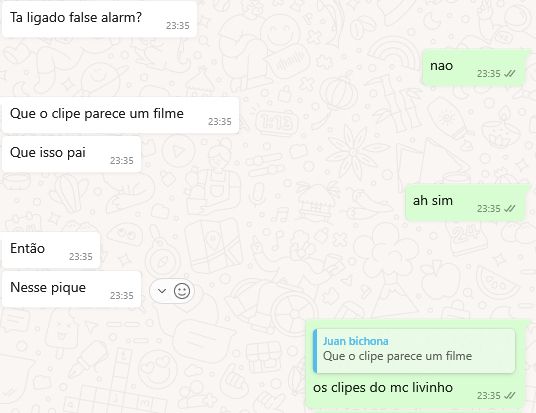Click read receipt ticks on 'ah sim'
Viewport: 536px width, 413px height.
click(x=509, y=208)
